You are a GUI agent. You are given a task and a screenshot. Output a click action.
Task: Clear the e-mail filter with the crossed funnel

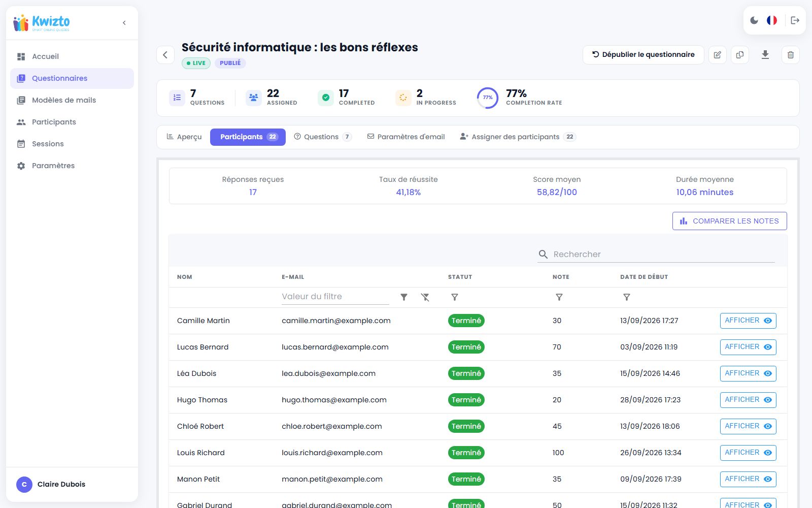point(425,297)
